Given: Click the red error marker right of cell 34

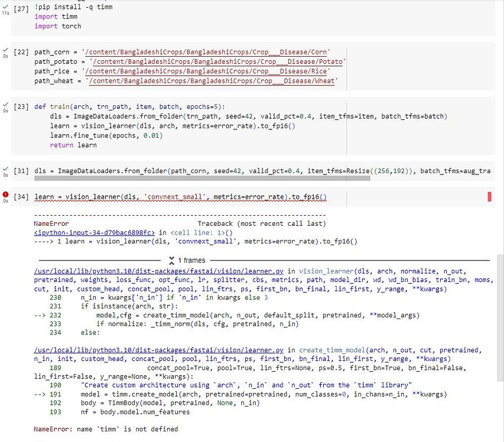Looking at the screenshot, I should [490, 195].
